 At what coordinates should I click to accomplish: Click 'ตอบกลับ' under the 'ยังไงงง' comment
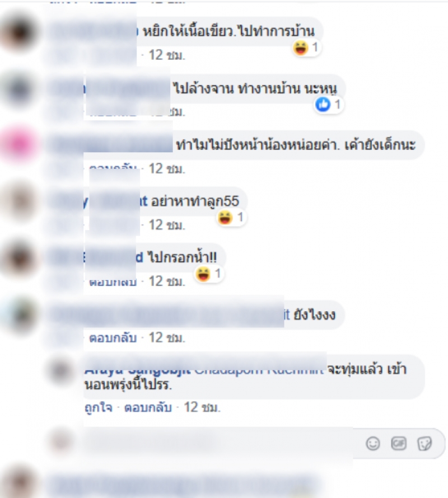tap(113, 338)
